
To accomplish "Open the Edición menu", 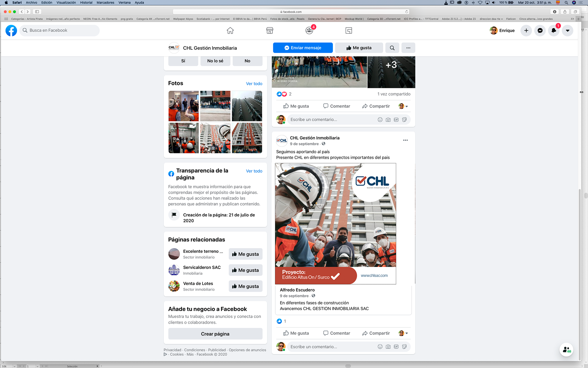I will click(x=47, y=2).
